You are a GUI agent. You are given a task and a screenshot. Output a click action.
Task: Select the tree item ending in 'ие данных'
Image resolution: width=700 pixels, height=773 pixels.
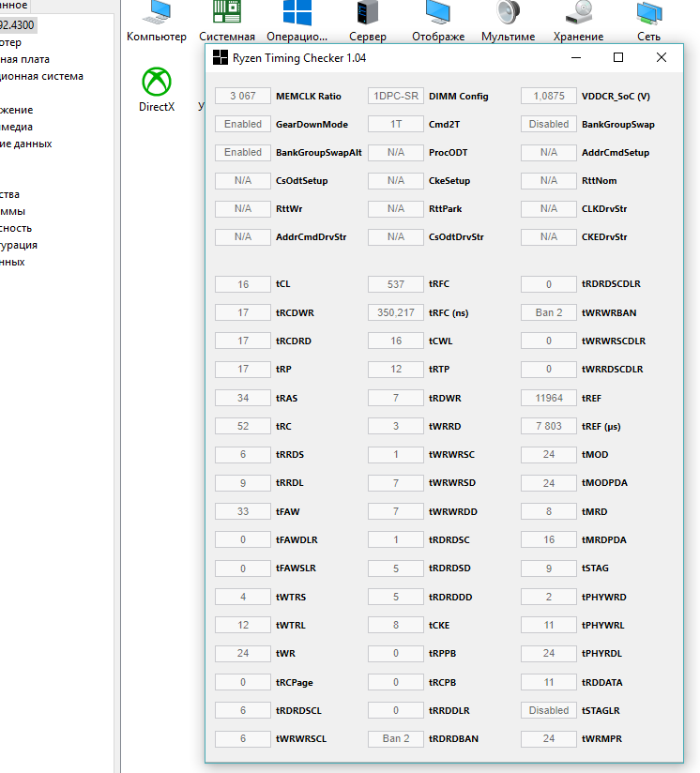[x=25, y=144]
